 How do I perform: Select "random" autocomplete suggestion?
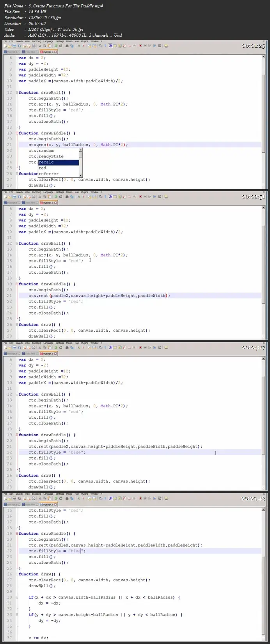tap(59, 150)
